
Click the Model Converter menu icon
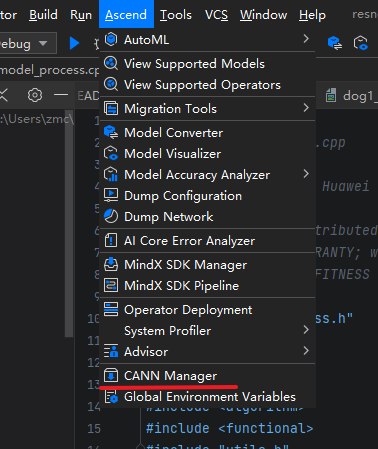111,132
